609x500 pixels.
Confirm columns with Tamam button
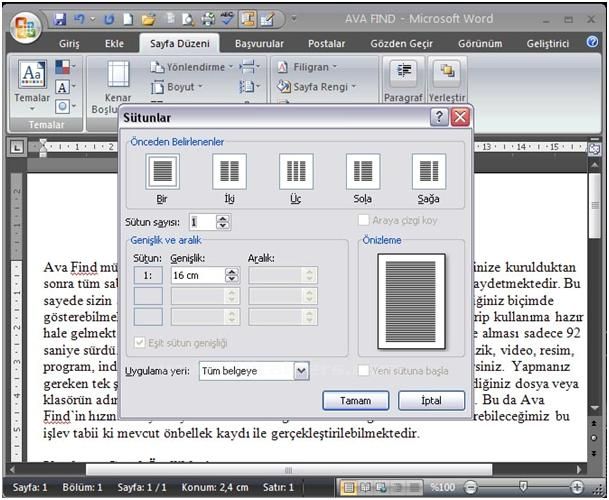click(355, 401)
